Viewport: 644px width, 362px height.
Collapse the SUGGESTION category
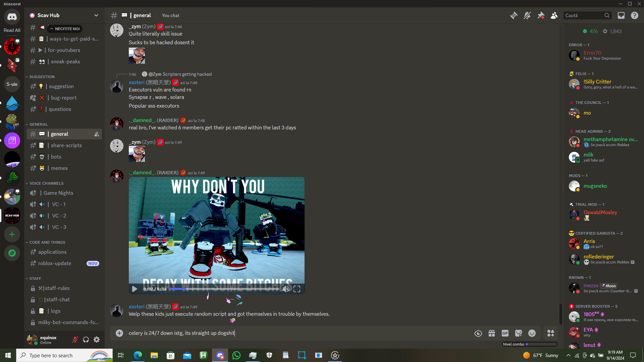tap(42, 77)
